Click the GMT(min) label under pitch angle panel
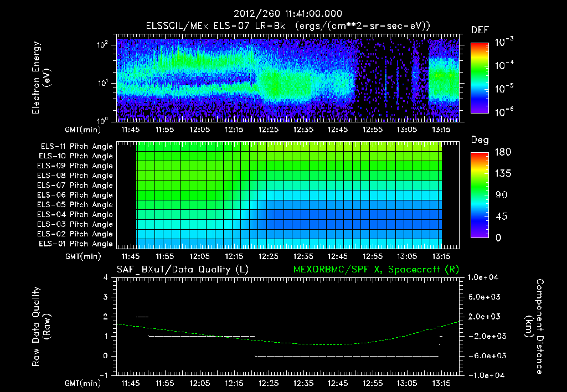 pyautogui.click(x=83, y=257)
